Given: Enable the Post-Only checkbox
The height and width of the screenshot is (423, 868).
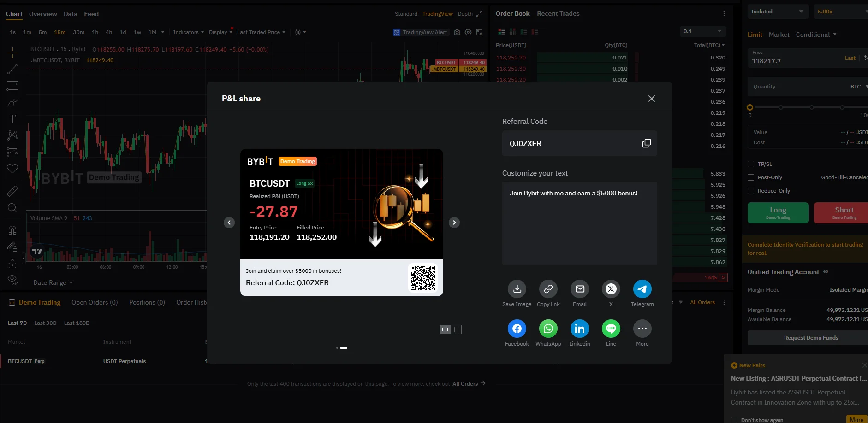Looking at the screenshot, I should 751,177.
